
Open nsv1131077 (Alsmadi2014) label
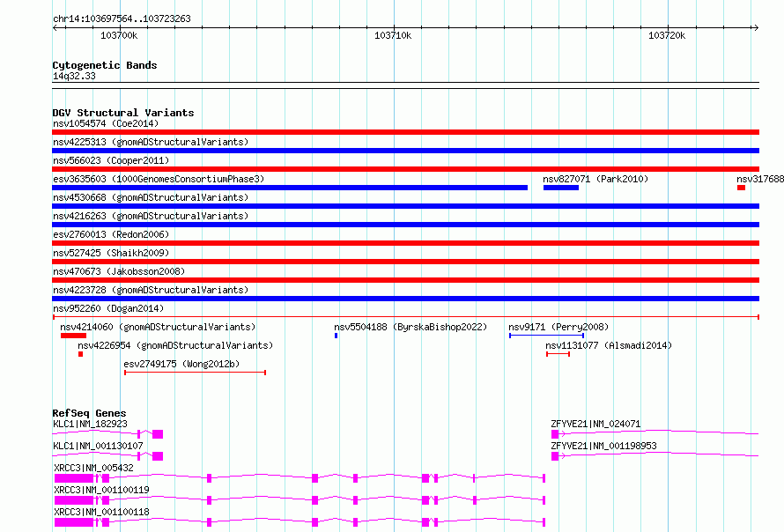coord(609,345)
